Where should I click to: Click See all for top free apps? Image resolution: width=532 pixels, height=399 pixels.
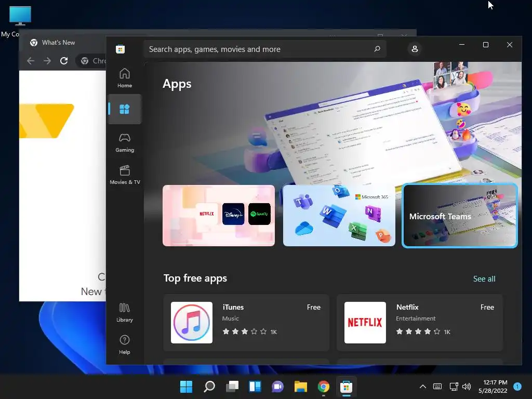[484, 279]
